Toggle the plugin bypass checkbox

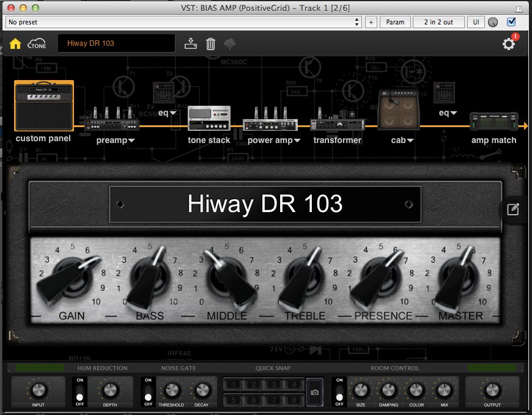511,22
